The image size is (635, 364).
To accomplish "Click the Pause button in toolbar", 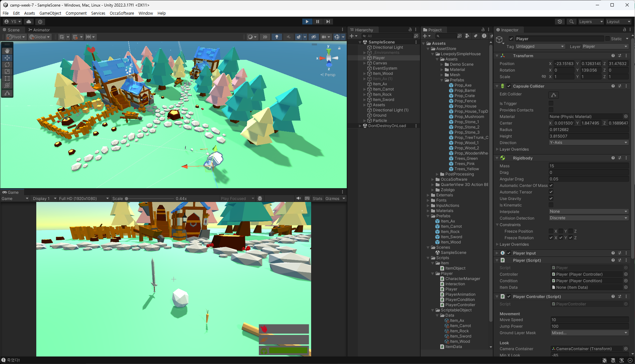I will pyautogui.click(x=317, y=22).
